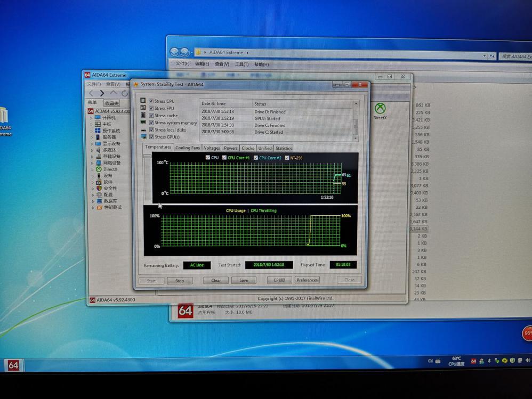Click the Stress cache chip icon
Screen dimensions: 532x399
pyautogui.click(x=143, y=115)
